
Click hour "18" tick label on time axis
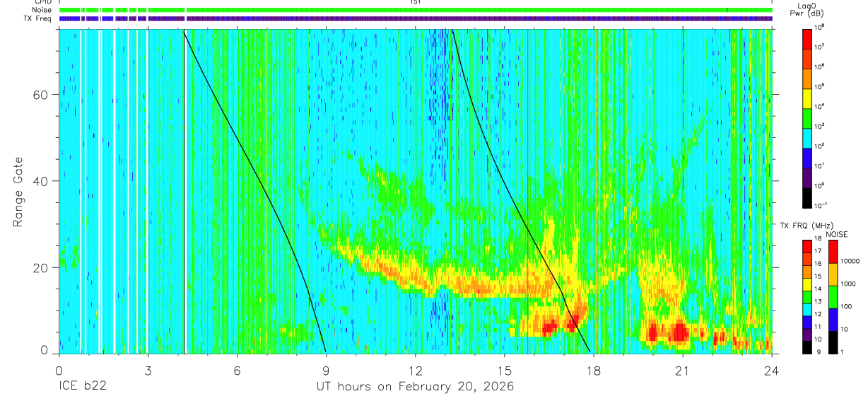(594, 371)
